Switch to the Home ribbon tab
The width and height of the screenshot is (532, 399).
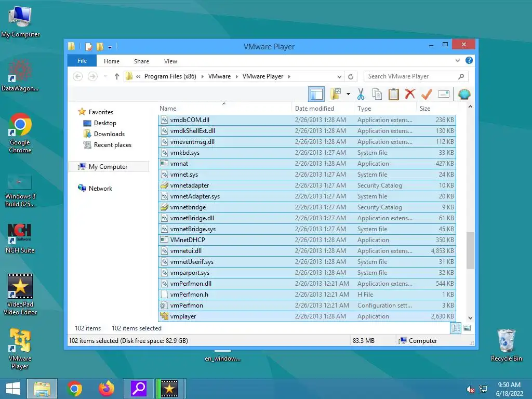[x=112, y=61]
